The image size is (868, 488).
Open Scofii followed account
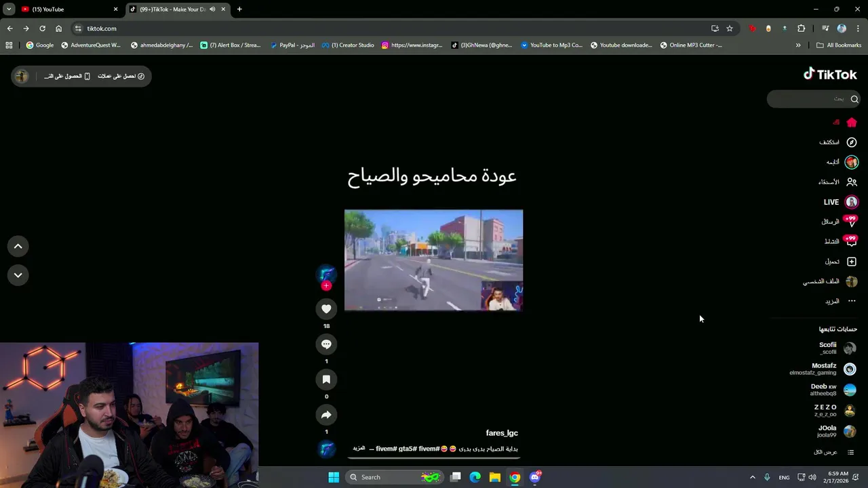tap(837, 348)
